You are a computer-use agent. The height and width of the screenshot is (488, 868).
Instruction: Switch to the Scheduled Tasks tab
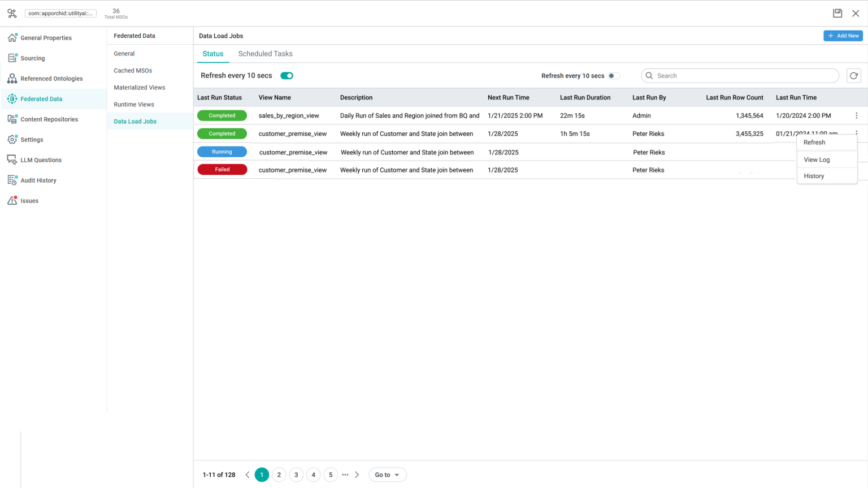point(265,54)
